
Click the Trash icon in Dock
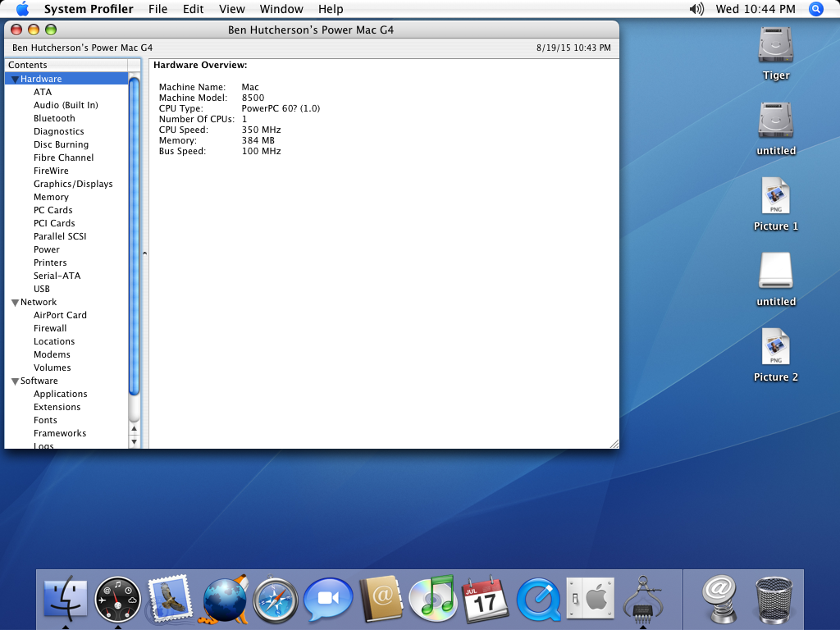tap(774, 599)
